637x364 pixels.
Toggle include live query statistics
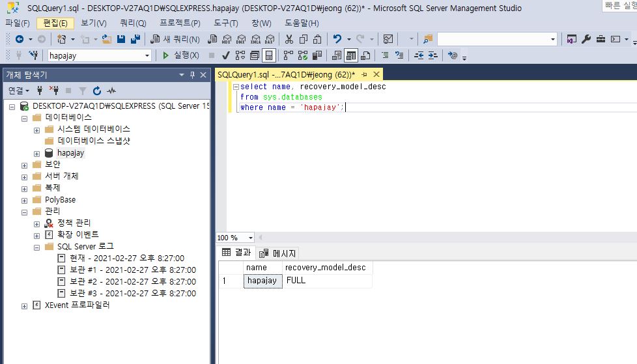[303, 55]
